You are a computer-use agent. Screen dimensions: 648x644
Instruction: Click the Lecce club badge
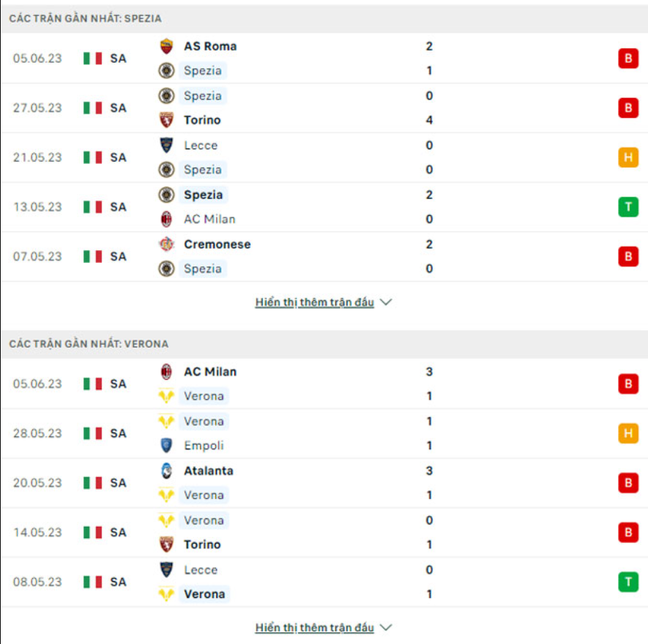(x=167, y=145)
